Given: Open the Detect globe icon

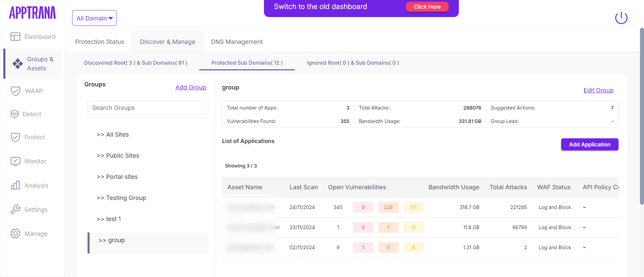Looking at the screenshot, I should pos(15,114).
